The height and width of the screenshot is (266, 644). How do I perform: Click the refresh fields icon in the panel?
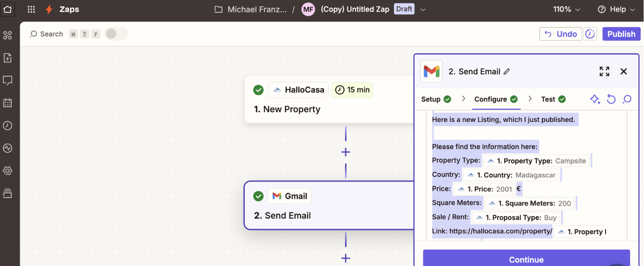coord(611,99)
